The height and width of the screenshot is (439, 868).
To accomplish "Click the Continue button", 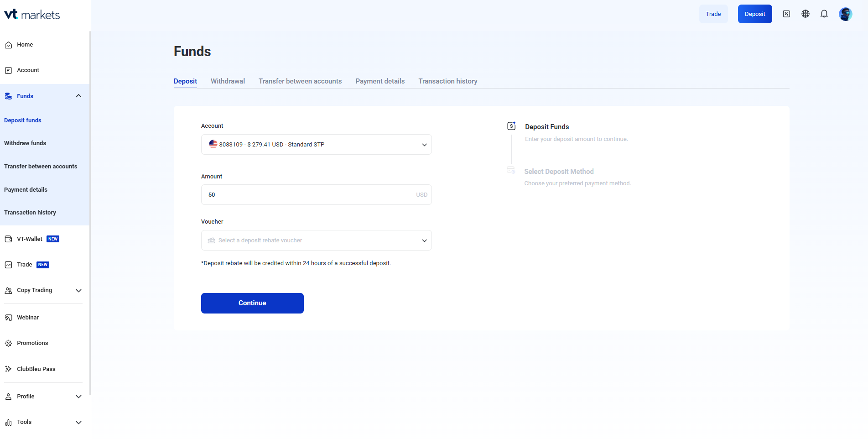I will 252,303.
